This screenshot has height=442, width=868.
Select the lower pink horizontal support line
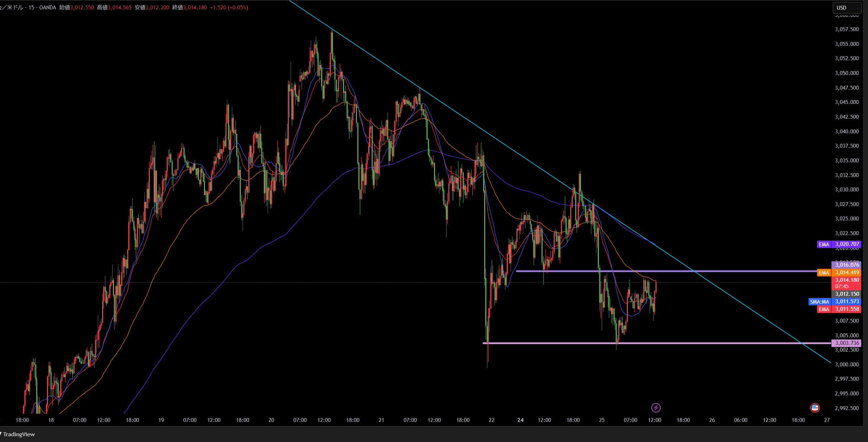pos(717,343)
